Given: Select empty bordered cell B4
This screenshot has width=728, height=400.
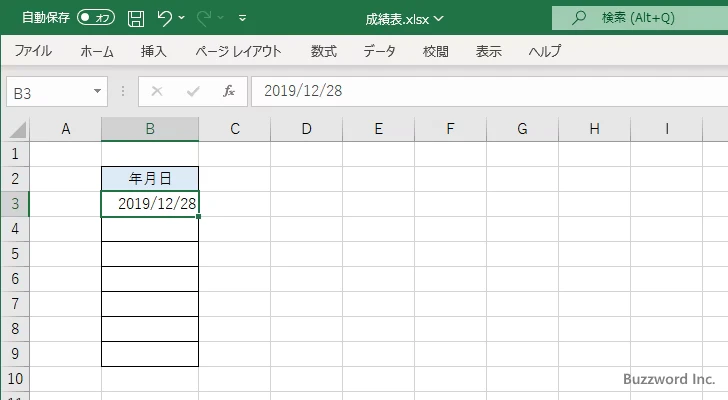Looking at the screenshot, I should click(150, 229).
